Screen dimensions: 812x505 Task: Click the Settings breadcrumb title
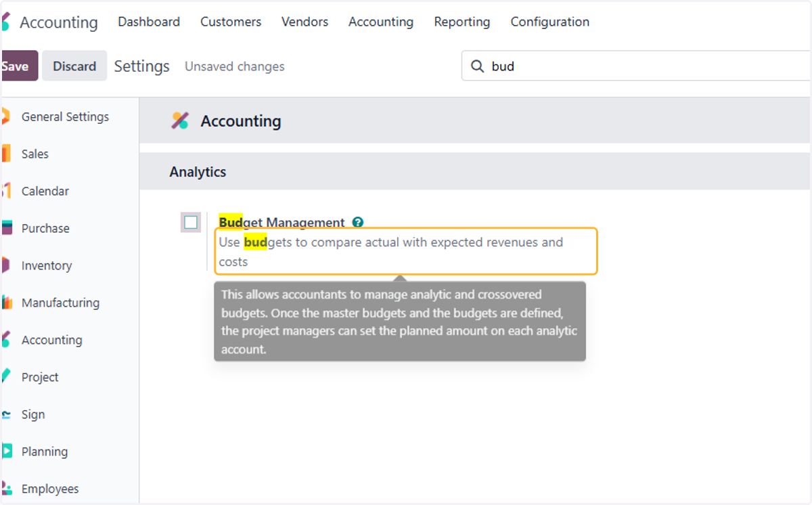point(141,66)
